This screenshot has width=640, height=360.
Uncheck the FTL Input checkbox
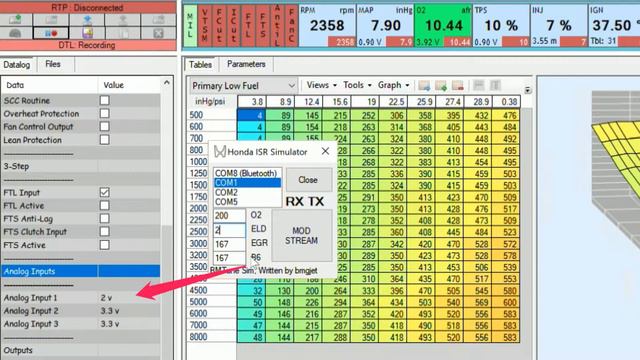[104, 192]
